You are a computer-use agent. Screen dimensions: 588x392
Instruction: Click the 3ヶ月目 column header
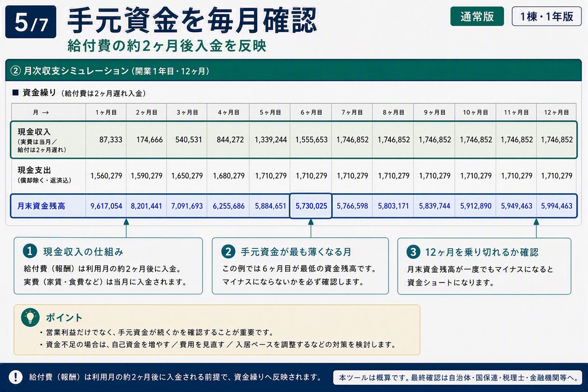[x=187, y=112]
